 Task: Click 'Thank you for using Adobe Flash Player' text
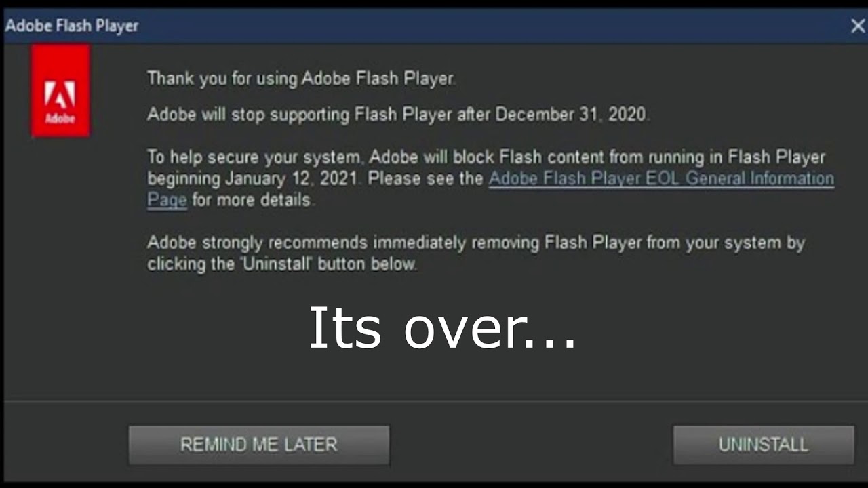tap(301, 79)
